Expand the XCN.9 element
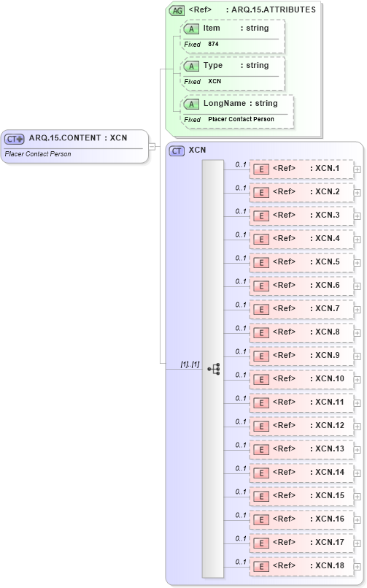The image size is (367, 588). (x=357, y=356)
